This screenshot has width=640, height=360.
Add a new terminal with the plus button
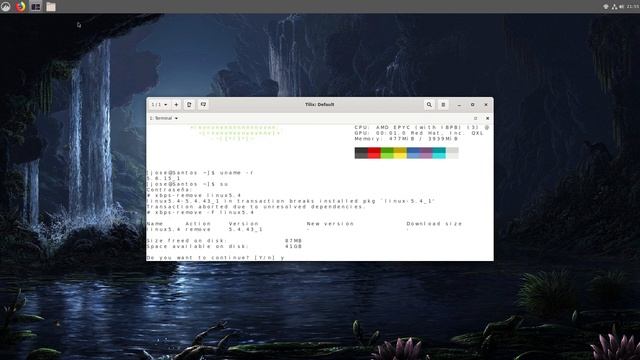176,104
